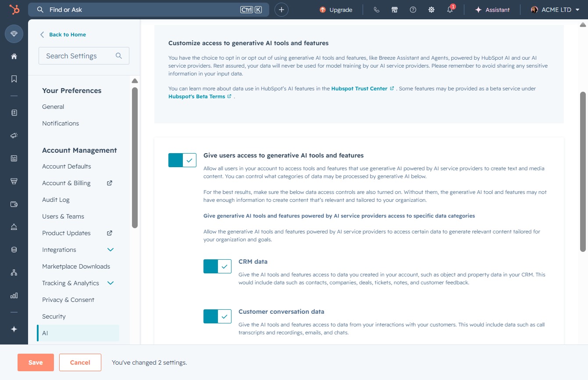Toggle the CRM data switch
This screenshot has width=588, height=380.
[x=217, y=266]
